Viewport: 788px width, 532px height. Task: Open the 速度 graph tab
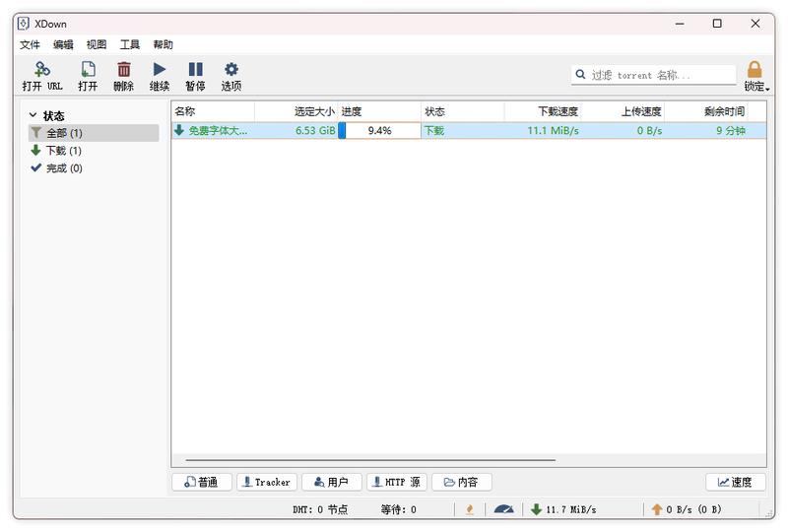click(x=735, y=482)
